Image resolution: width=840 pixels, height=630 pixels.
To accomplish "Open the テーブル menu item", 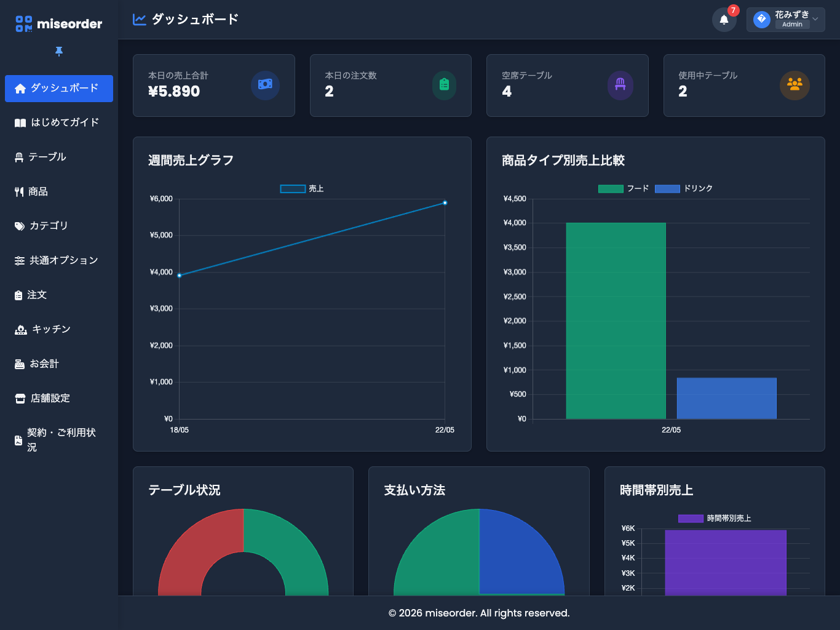I will coord(59,157).
